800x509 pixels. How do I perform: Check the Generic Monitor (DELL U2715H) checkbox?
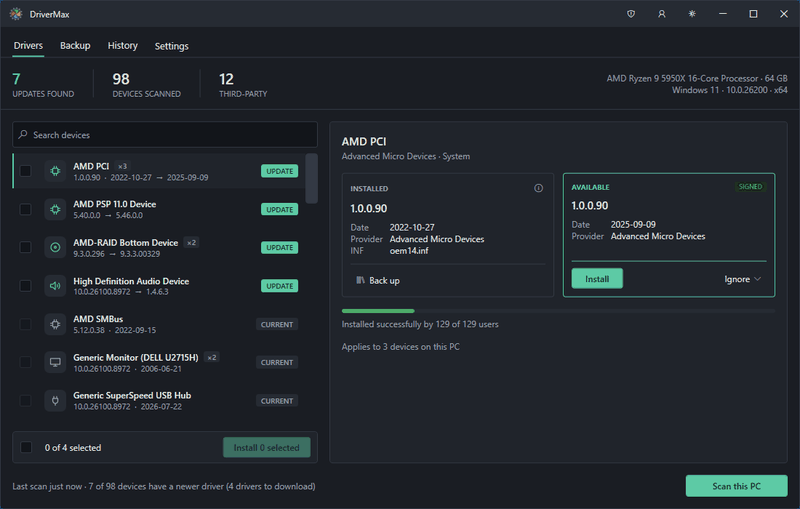(26, 362)
